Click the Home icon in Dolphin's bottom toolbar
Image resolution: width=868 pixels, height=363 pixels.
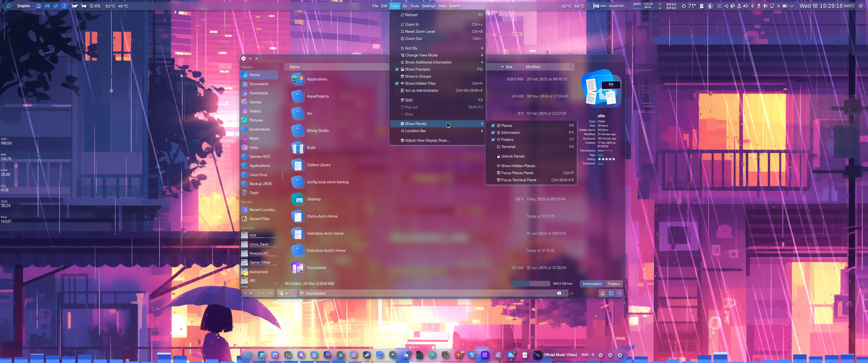point(602,293)
